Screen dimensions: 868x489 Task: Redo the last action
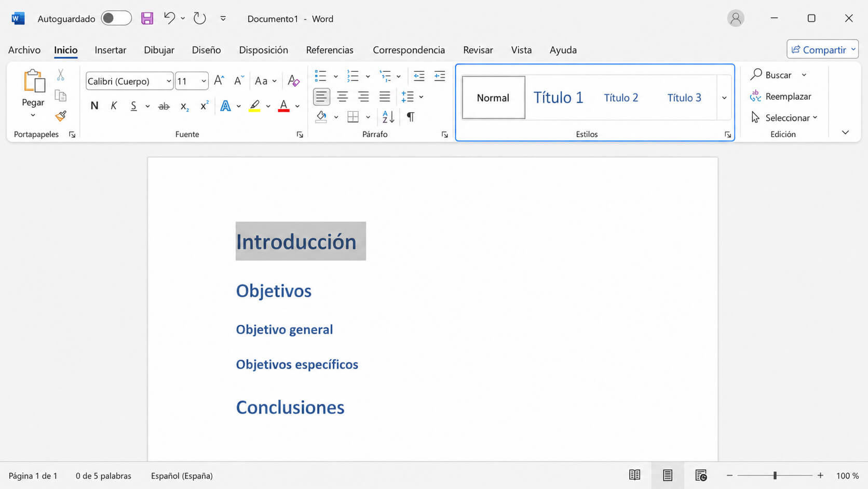click(x=200, y=19)
